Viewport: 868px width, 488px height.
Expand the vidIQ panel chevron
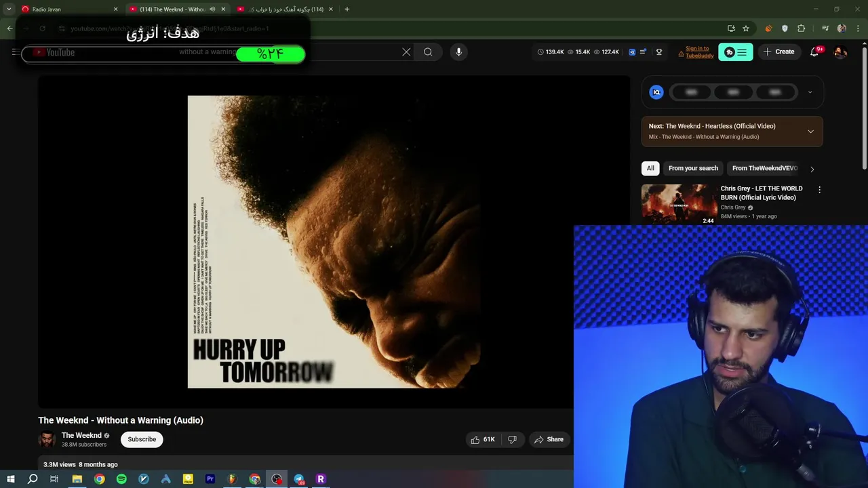(810, 92)
